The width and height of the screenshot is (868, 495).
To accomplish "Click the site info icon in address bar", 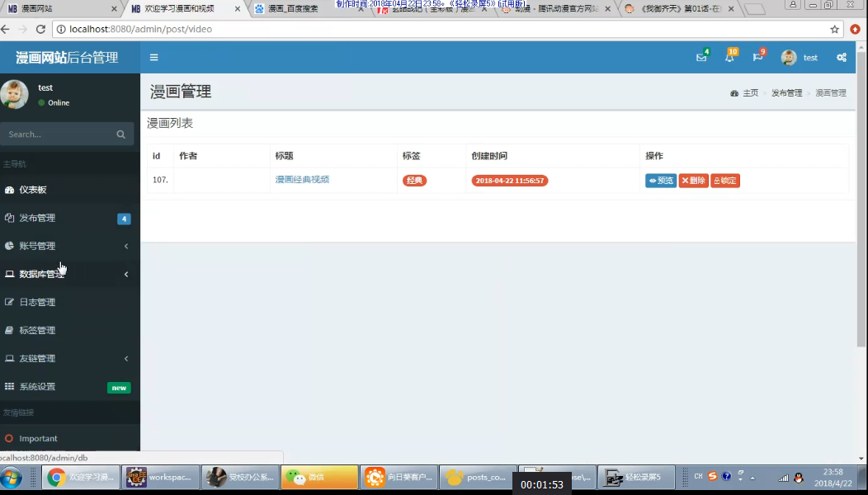I will click(x=61, y=30).
